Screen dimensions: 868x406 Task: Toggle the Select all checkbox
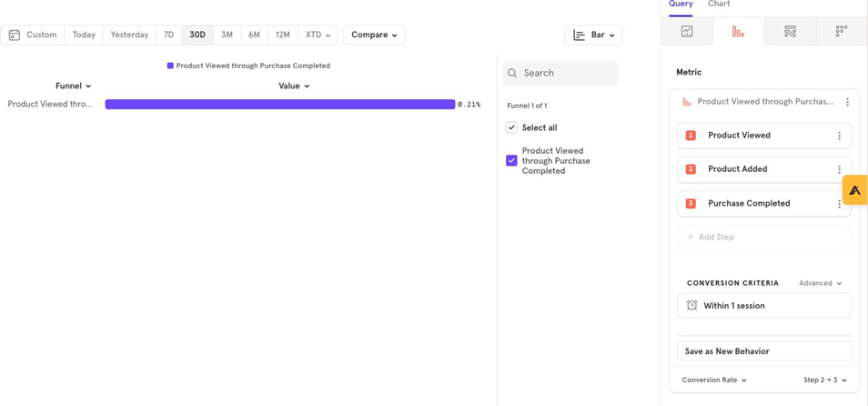511,127
